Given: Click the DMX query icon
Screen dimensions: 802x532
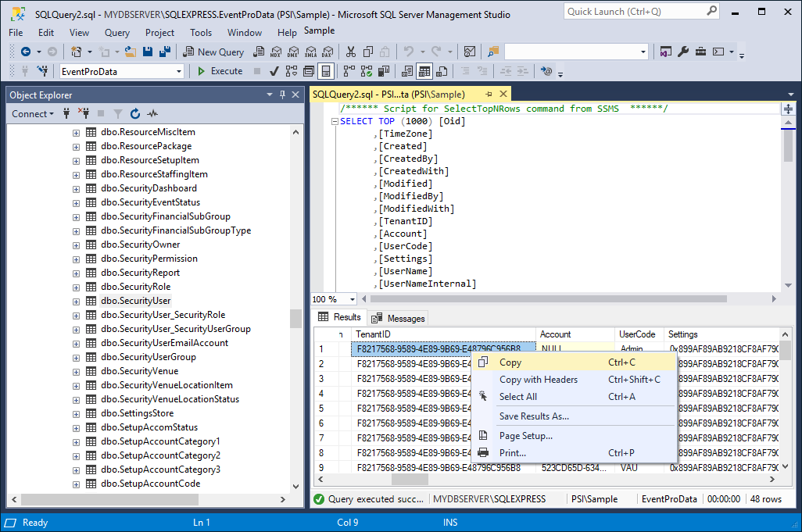Looking at the screenshot, I should (x=293, y=52).
